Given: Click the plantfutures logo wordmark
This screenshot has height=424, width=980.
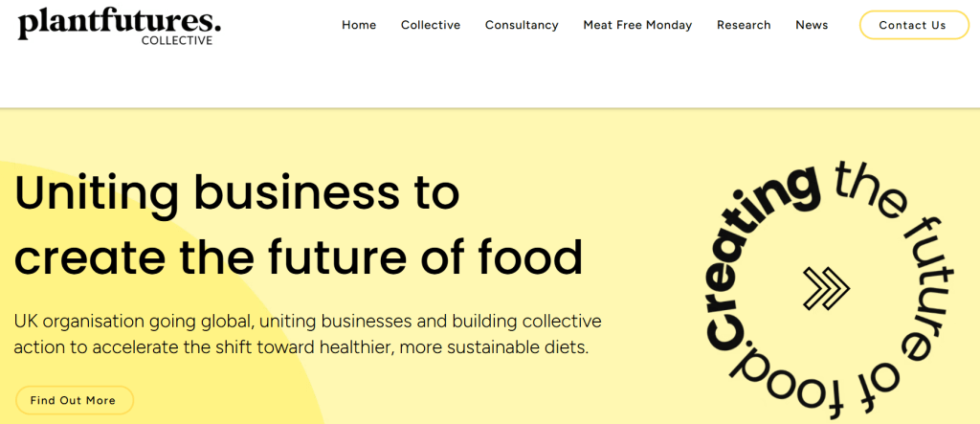Looking at the screenshot, I should tap(119, 21).
